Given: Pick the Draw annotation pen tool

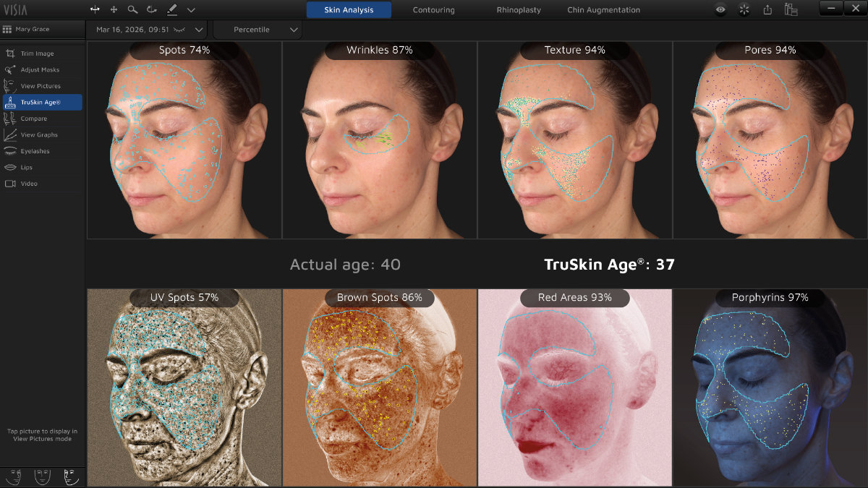Looking at the screenshot, I should 172,10.
